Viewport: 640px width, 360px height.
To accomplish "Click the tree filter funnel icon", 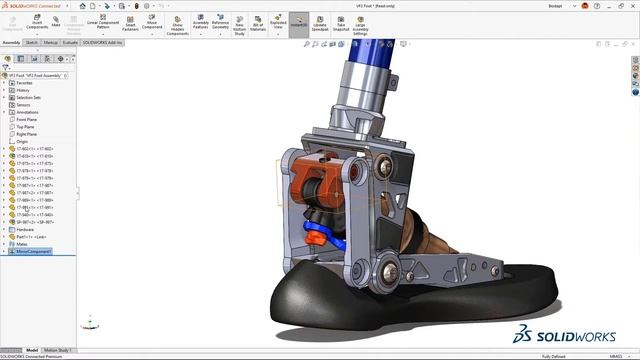I will point(5,67).
